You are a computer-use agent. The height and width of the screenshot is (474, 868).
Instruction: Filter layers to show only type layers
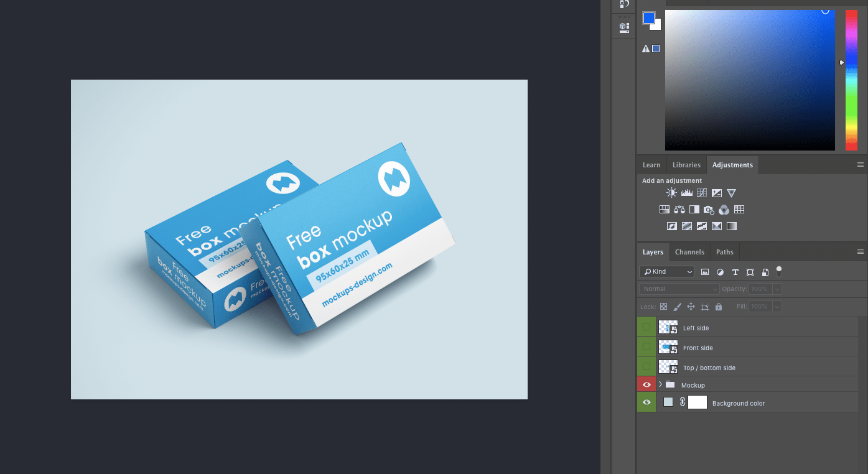[x=735, y=272]
